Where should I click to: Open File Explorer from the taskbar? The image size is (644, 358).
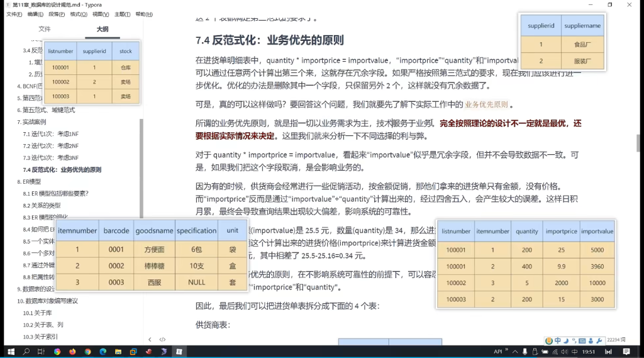click(118, 352)
